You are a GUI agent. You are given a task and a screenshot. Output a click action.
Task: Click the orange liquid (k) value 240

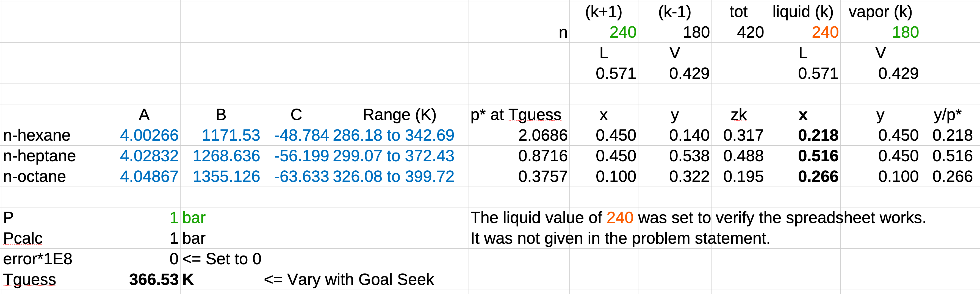[x=825, y=32]
